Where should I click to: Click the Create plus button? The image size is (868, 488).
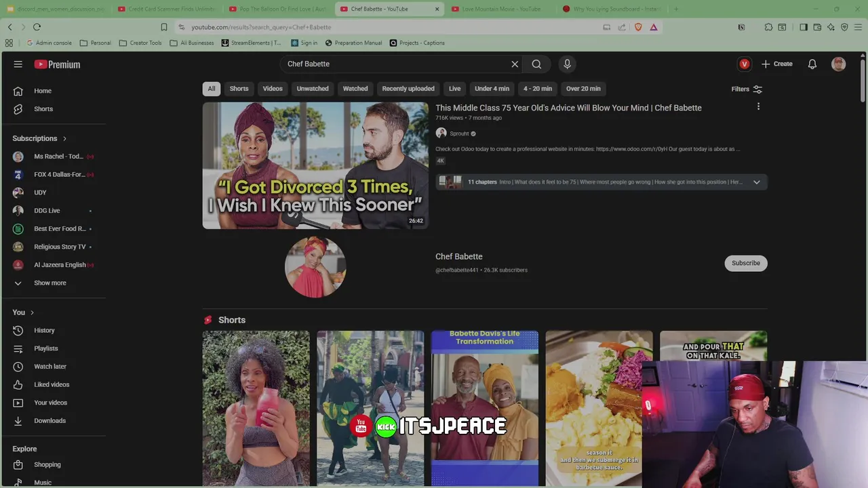pyautogui.click(x=777, y=64)
